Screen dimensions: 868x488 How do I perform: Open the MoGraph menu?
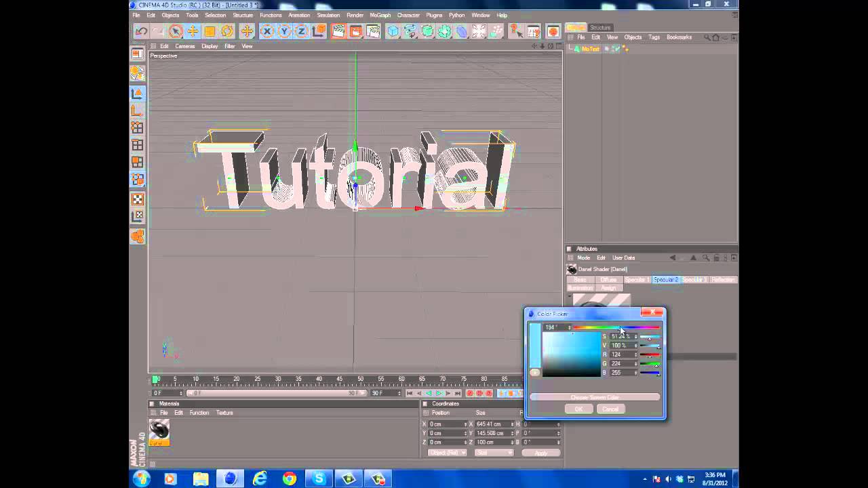click(x=380, y=15)
